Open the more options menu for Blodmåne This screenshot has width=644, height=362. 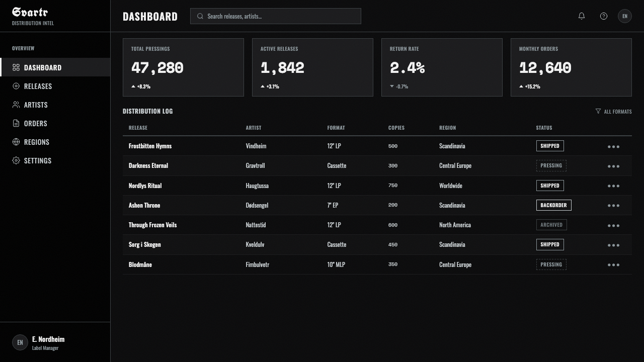pyautogui.click(x=613, y=264)
